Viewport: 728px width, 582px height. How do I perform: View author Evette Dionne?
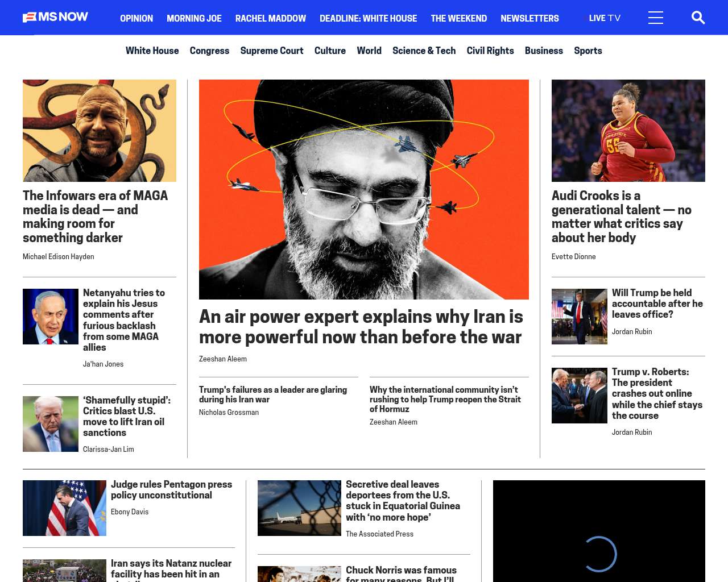(x=574, y=257)
